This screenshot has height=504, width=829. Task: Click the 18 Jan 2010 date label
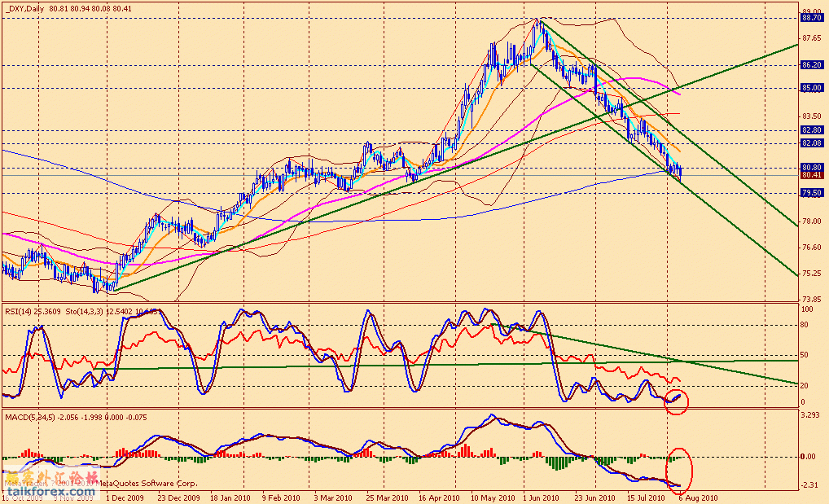point(230,498)
